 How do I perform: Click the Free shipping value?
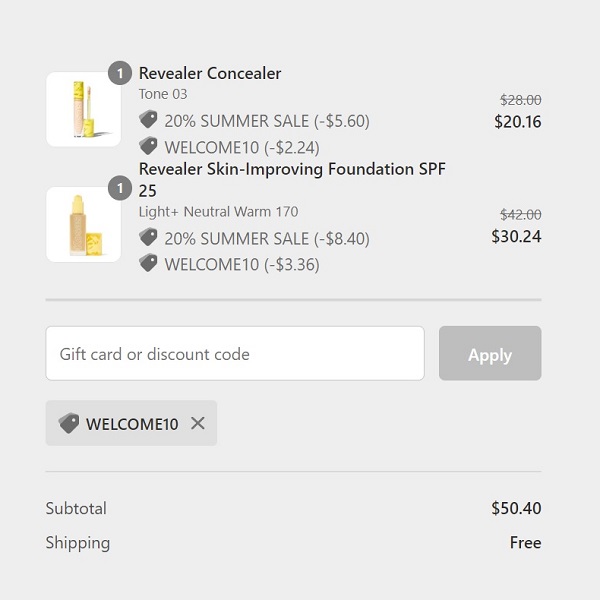click(525, 543)
